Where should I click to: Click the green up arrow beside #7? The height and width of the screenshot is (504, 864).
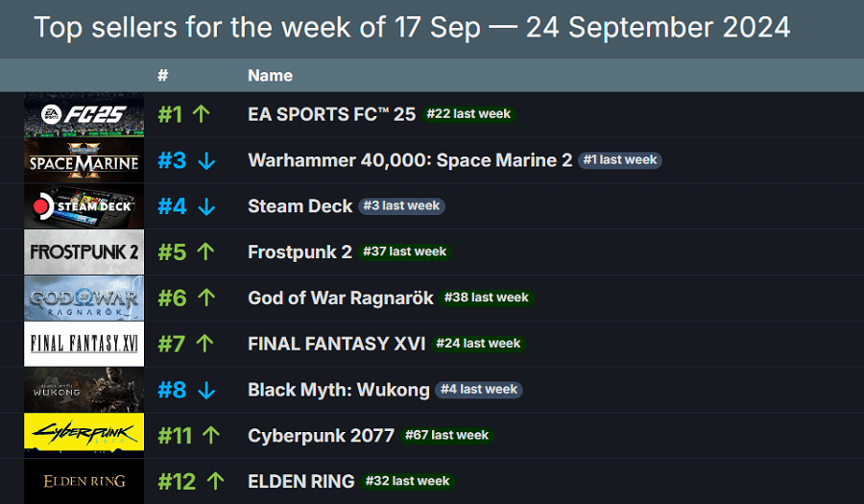pos(204,344)
